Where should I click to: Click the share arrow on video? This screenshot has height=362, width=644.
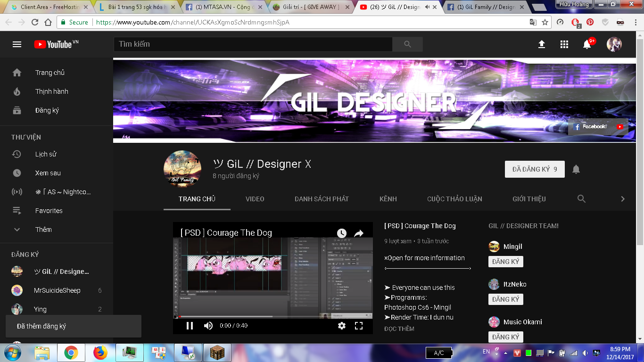click(x=359, y=233)
